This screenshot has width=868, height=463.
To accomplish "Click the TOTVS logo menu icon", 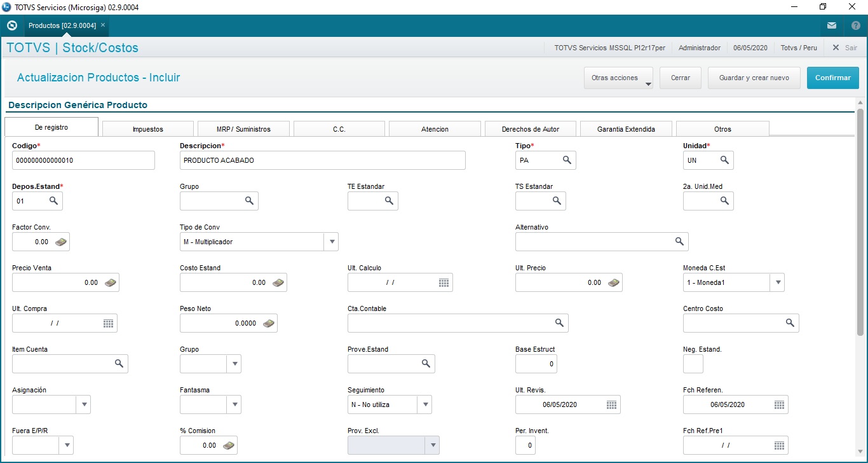I will coord(11,25).
